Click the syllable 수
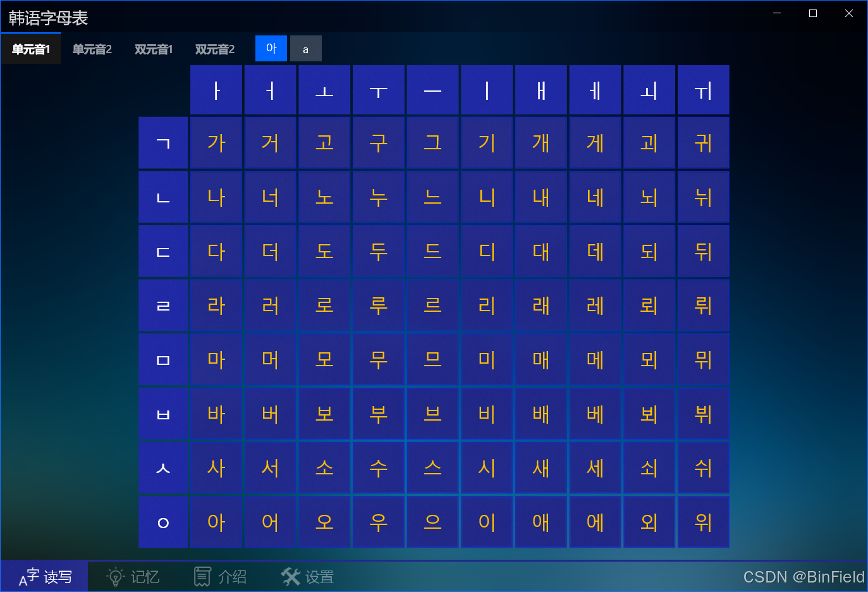The image size is (868, 592). click(x=379, y=468)
